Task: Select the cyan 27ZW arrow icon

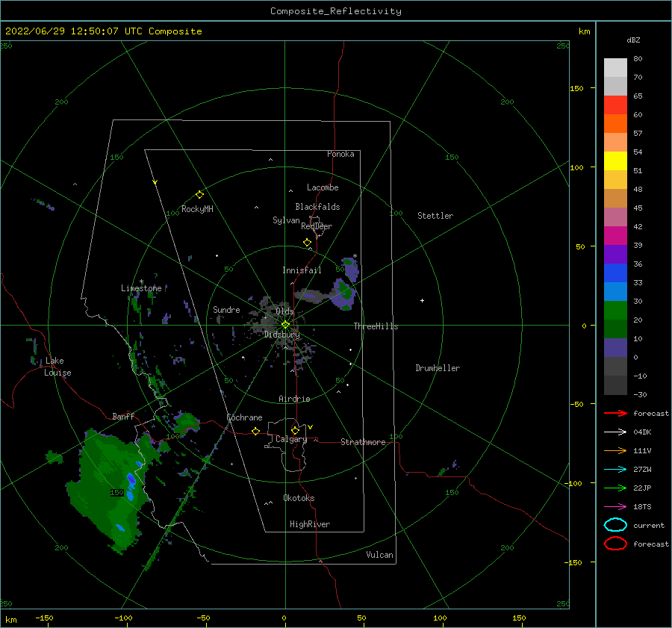Action: (x=615, y=470)
